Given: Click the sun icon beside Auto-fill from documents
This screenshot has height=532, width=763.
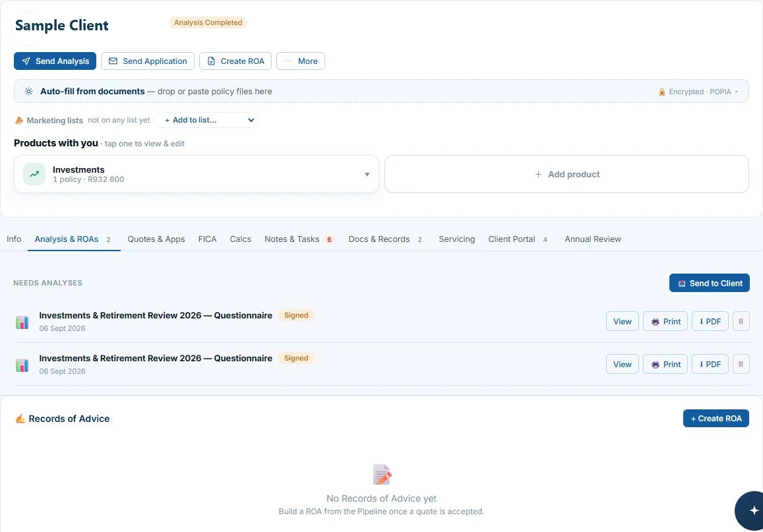Looking at the screenshot, I should [x=29, y=92].
